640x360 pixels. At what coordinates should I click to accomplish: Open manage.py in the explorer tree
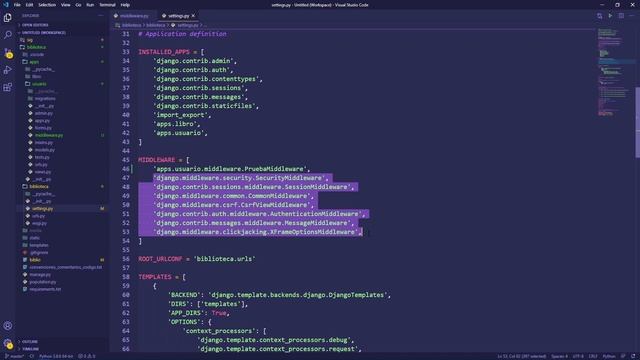[x=40, y=274]
